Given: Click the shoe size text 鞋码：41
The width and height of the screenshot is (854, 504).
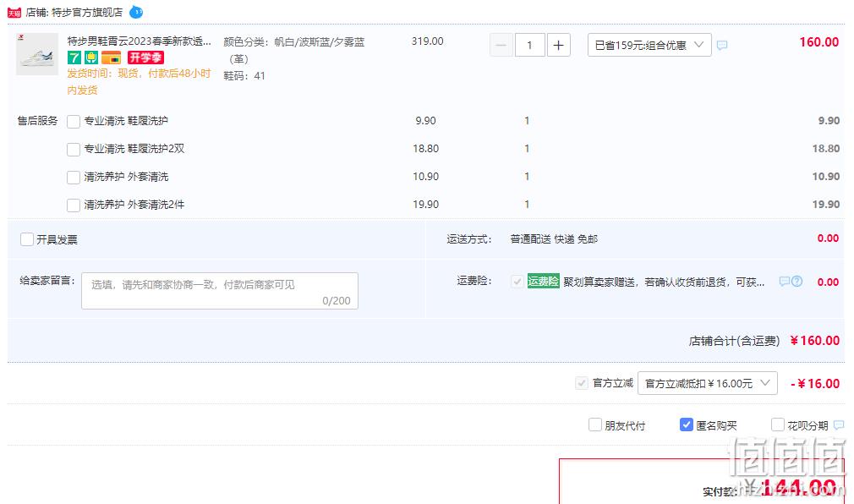Looking at the screenshot, I should pyautogui.click(x=244, y=76).
